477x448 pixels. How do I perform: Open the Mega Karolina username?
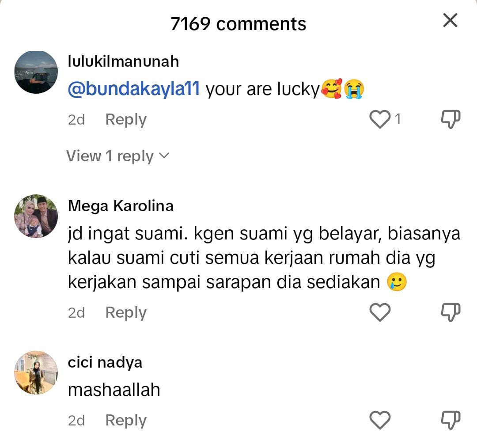pos(121,206)
